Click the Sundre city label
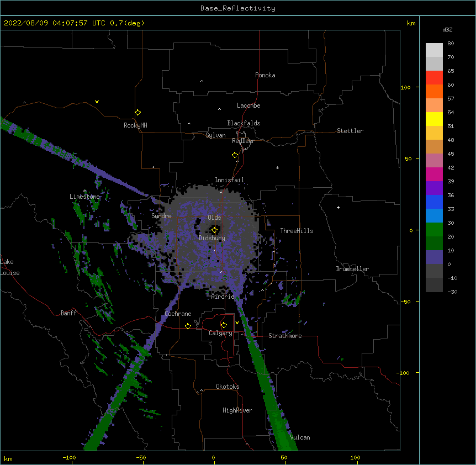The image size is (476, 465). click(161, 216)
